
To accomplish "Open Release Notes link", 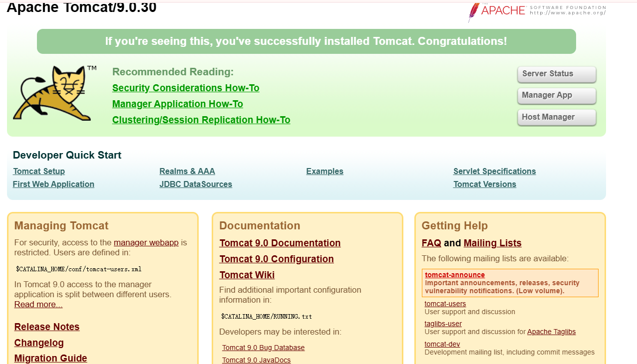I will point(47,327).
